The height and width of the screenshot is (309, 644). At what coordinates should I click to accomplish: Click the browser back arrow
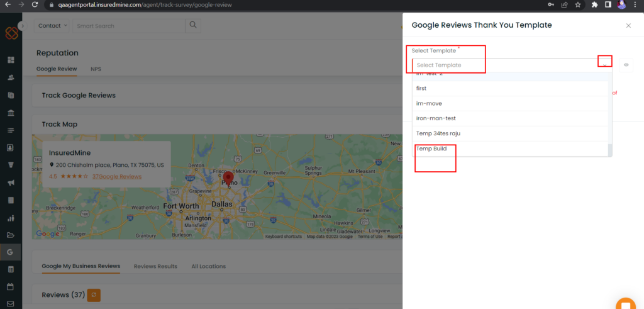[8, 4]
